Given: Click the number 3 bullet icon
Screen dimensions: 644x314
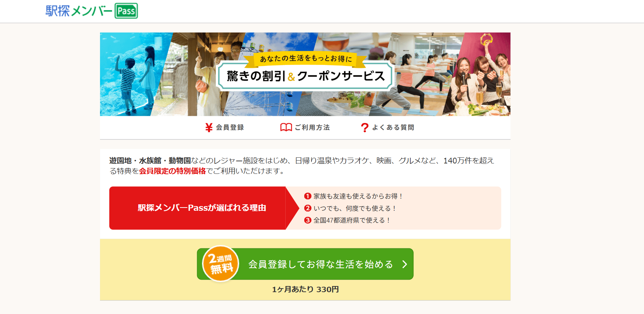Looking at the screenshot, I should pos(307,220).
